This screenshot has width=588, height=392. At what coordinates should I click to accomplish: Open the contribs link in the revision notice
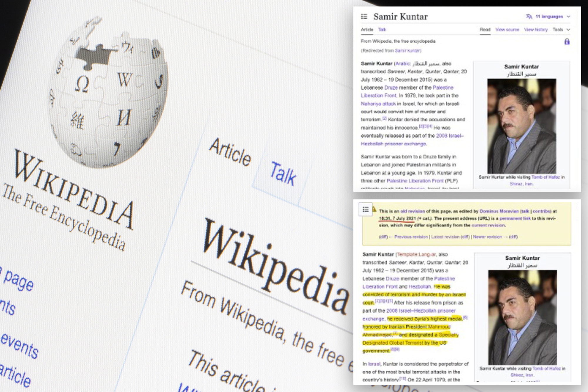(541, 211)
